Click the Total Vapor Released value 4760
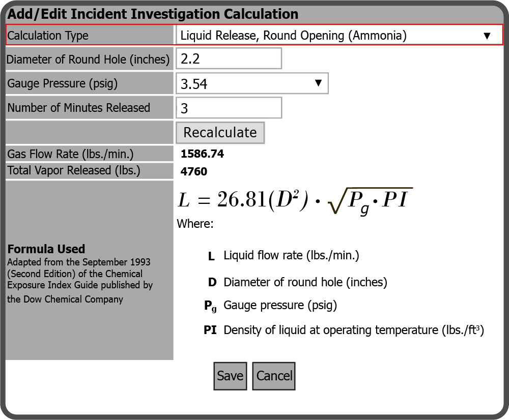The image size is (509, 420). pos(194,171)
